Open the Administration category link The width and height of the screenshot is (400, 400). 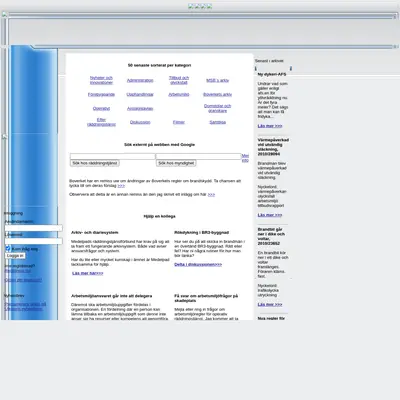(140, 80)
